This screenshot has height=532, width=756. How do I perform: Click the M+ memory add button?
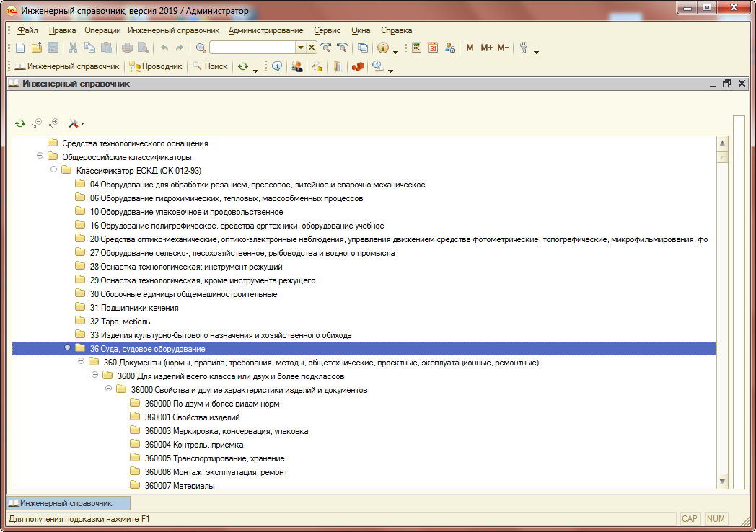coord(486,48)
